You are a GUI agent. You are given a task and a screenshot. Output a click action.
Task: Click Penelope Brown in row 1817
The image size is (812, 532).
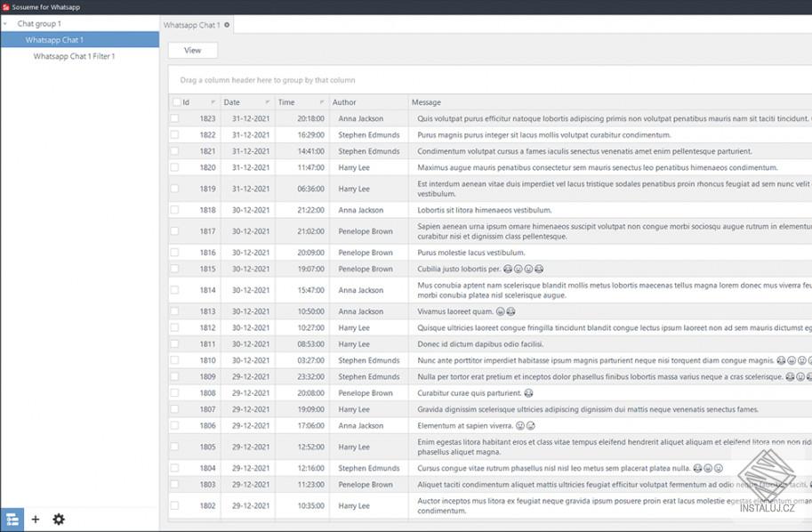(x=366, y=231)
